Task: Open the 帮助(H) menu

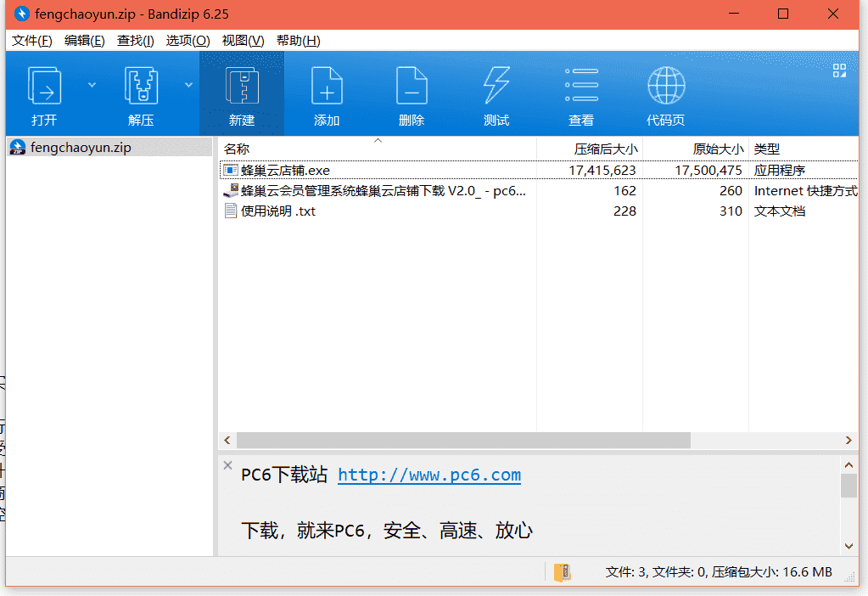Action: (x=299, y=41)
